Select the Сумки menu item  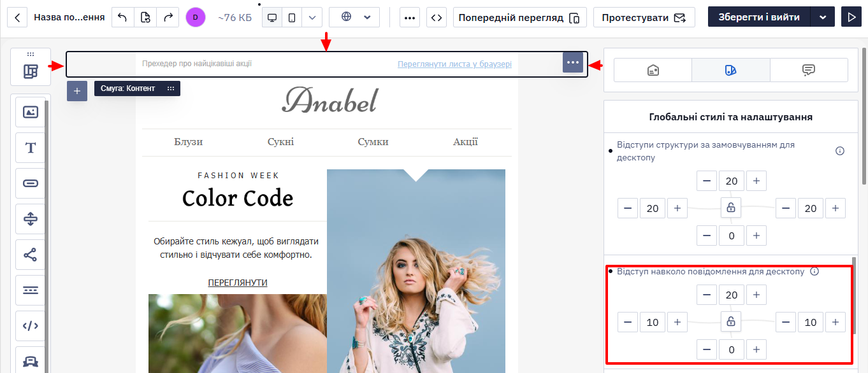tap(373, 142)
